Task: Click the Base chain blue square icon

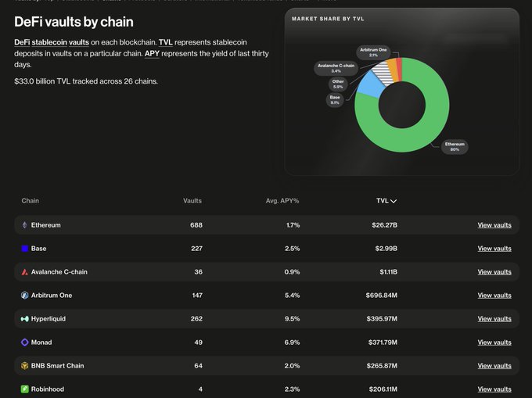Action: 25,249
